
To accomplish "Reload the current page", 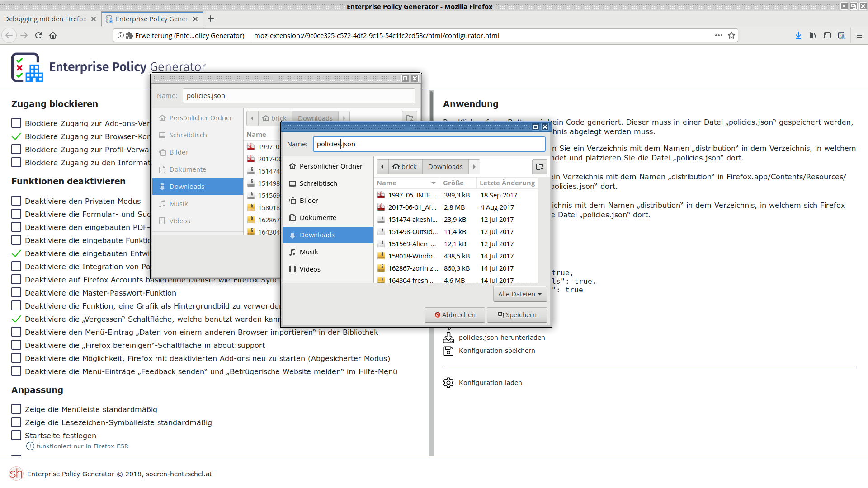I will click(38, 35).
